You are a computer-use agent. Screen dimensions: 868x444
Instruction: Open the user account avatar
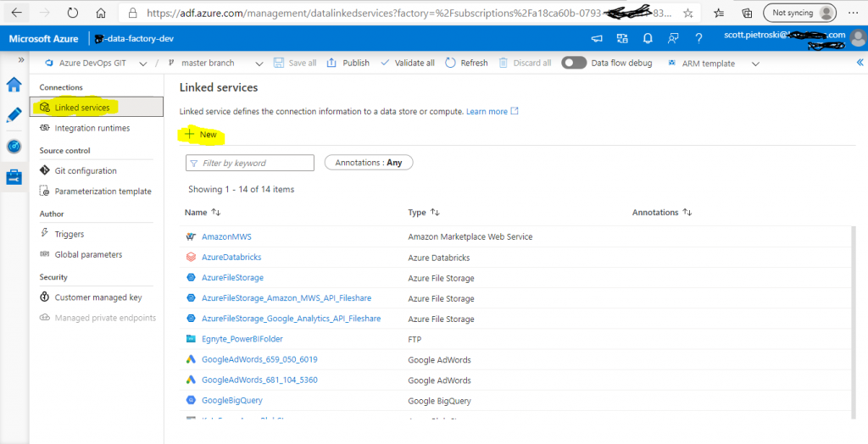[859, 38]
